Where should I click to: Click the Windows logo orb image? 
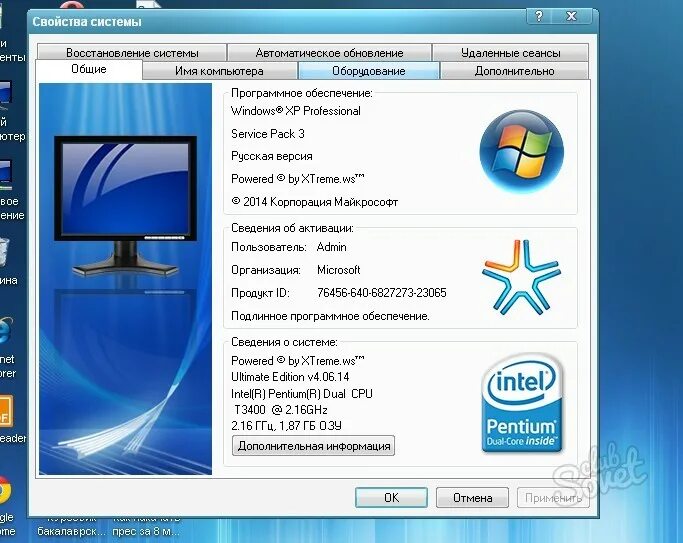tap(521, 152)
